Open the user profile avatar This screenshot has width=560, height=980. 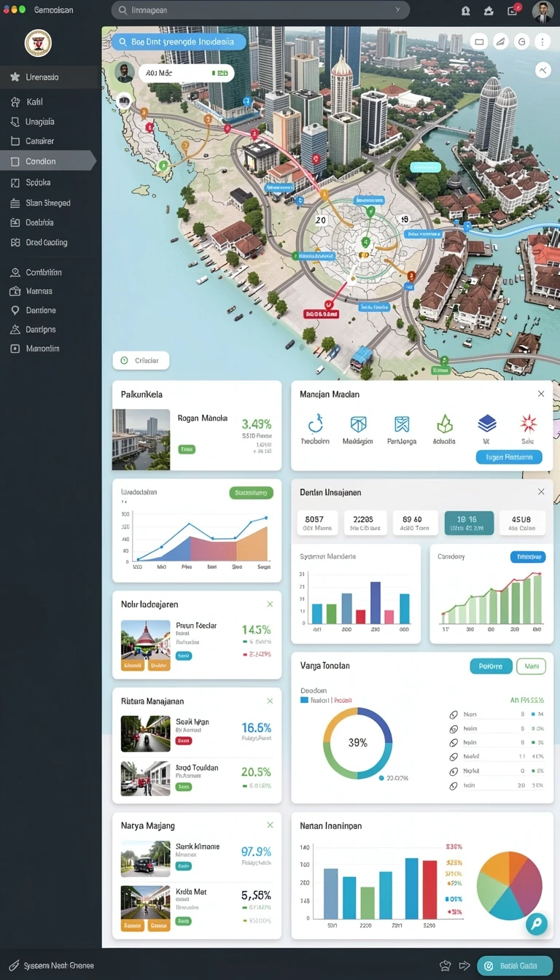click(x=542, y=10)
